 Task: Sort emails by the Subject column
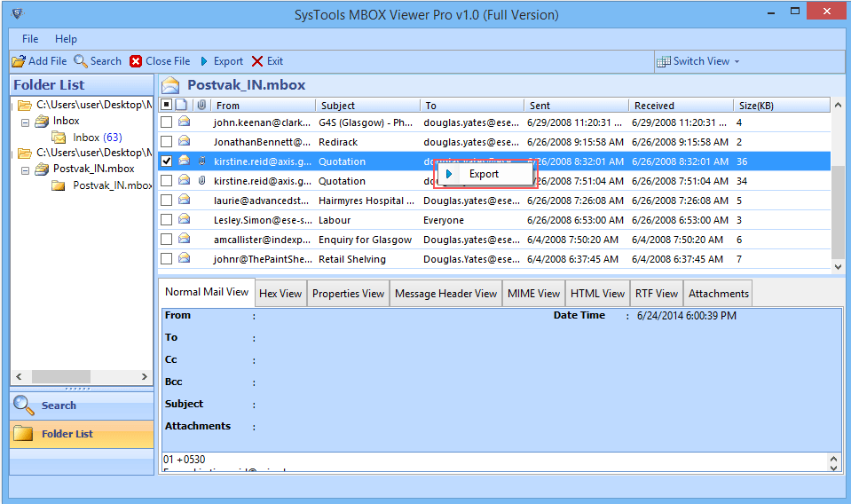click(367, 106)
